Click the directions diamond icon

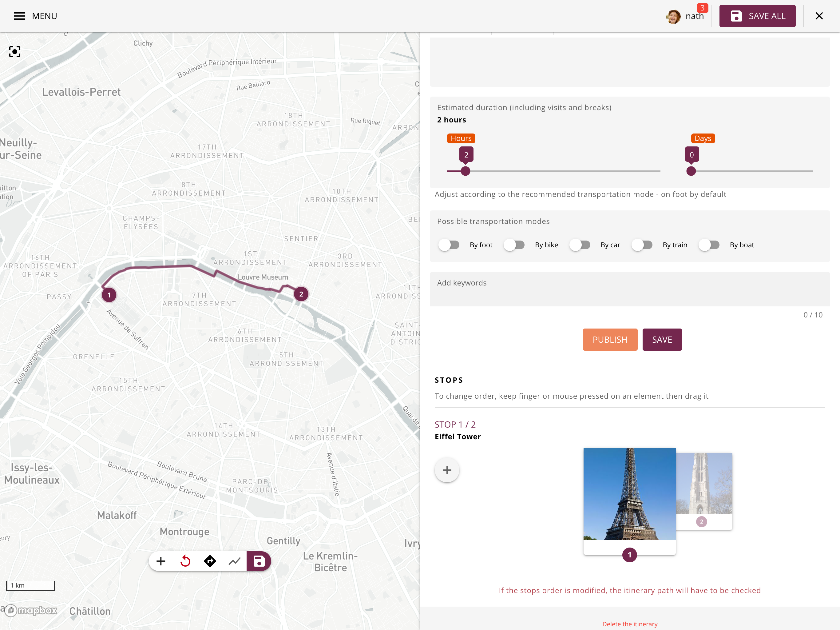[210, 561]
